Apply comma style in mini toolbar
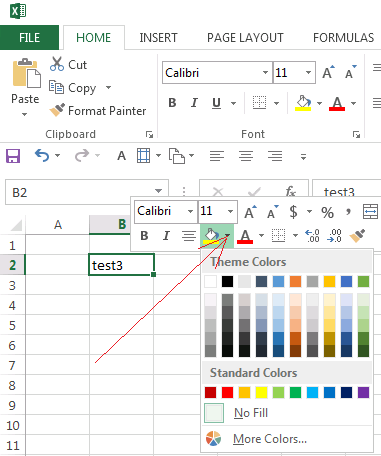This screenshot has height=456, width=381. (348, 212)
